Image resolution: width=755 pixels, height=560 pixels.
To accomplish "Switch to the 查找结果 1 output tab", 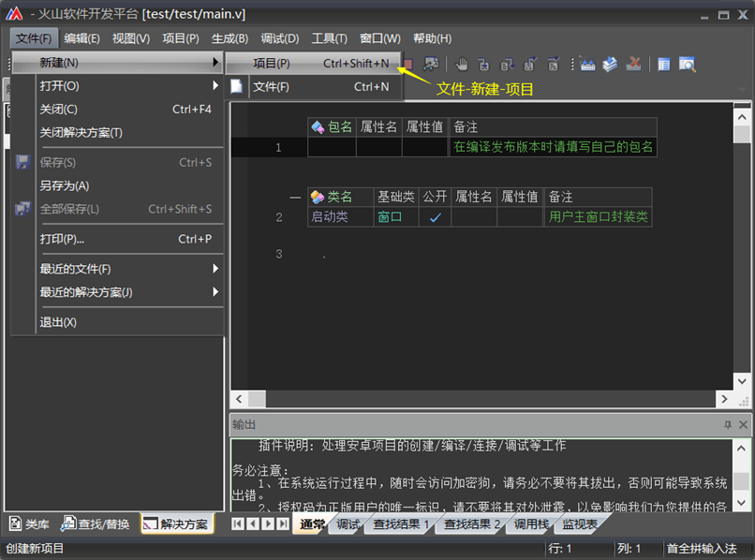I will click(401, 524).
